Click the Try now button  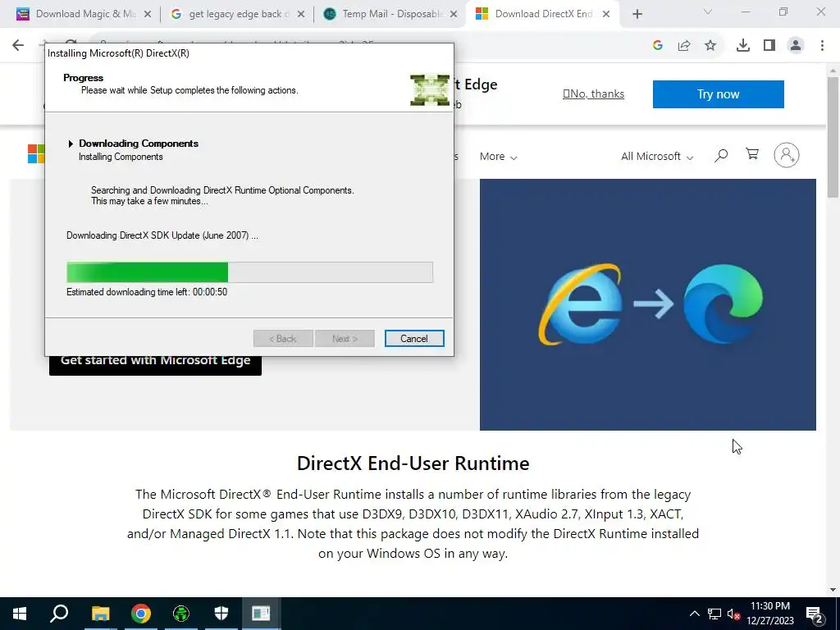[719, 94]
